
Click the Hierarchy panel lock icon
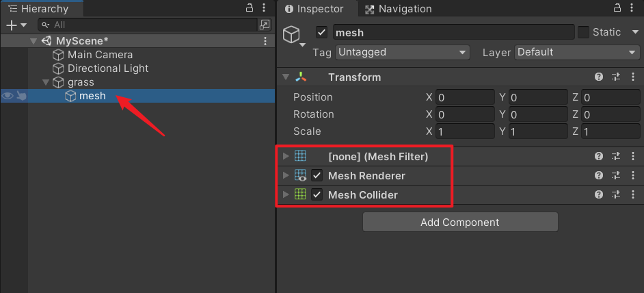point(250,8)
